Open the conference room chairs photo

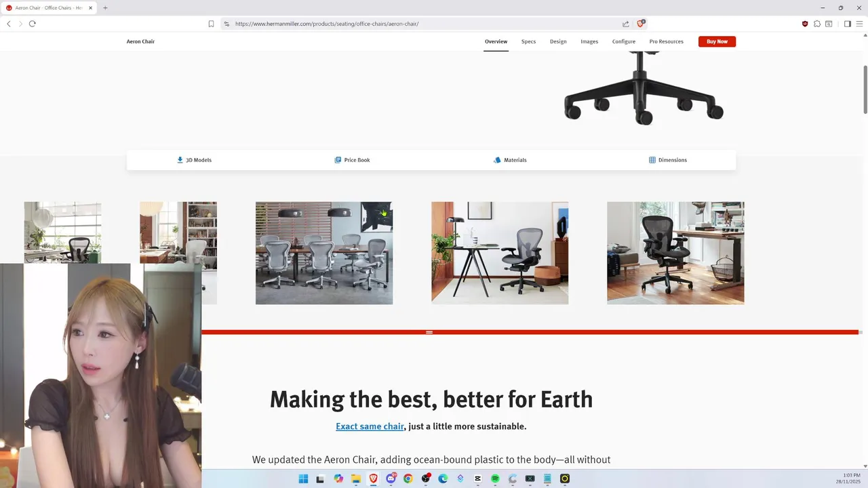tap(324, 253)
